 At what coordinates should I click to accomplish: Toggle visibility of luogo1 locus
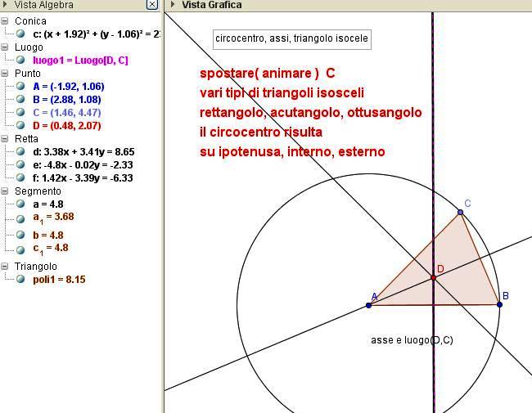click(x=20, y=60)
